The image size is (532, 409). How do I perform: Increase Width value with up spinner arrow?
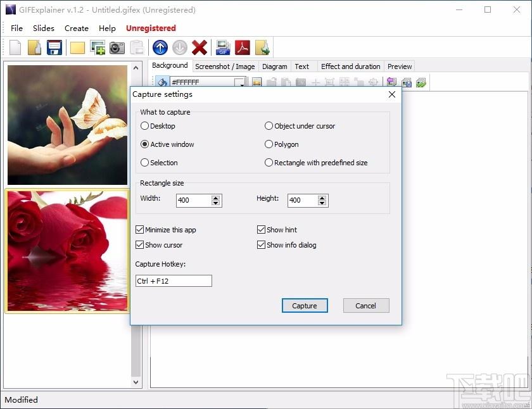point(215,198)
